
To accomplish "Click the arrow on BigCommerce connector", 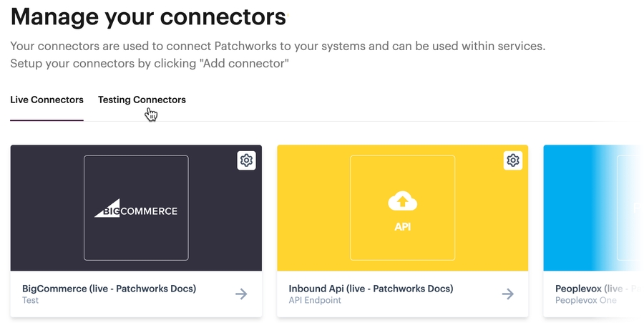I will [241, 294].
